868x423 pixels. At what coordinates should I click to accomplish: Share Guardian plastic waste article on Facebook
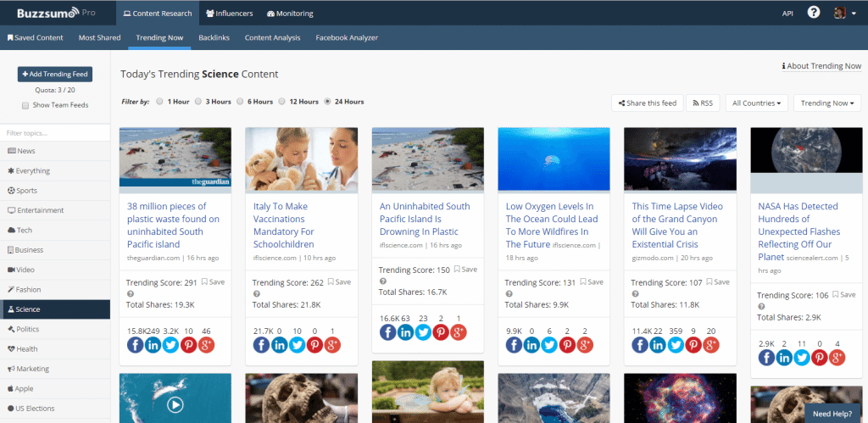tap(136, 344)
